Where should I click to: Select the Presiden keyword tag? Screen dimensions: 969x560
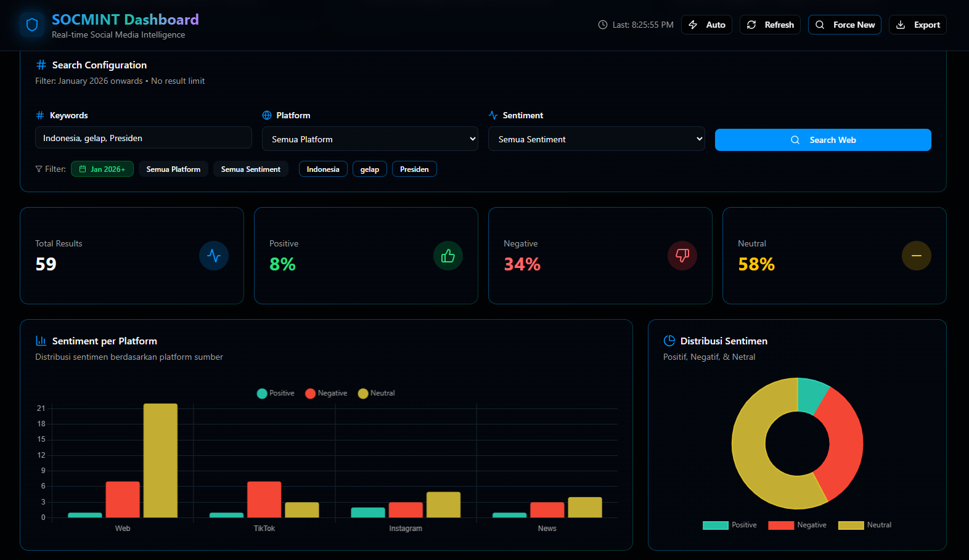pos(414,169)
